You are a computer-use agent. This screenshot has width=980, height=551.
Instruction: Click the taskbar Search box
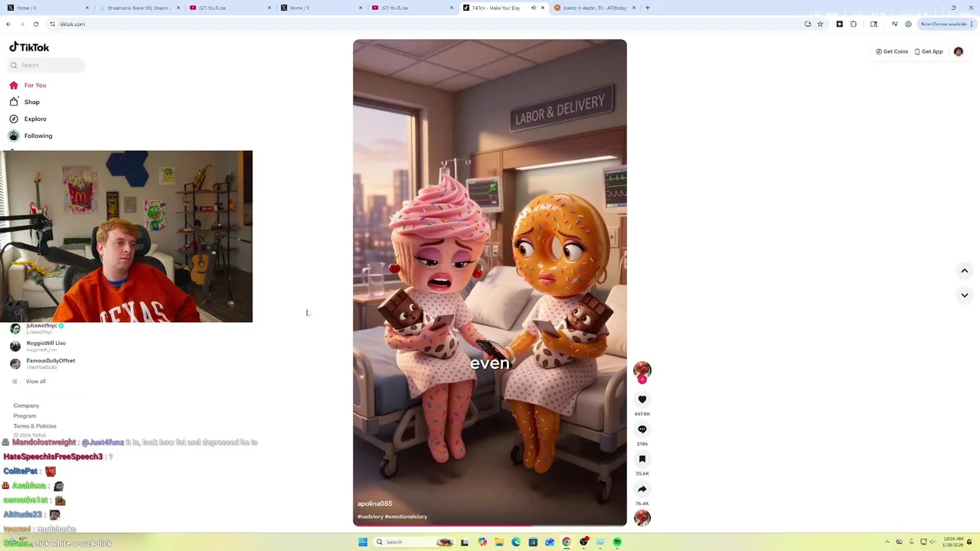click(x=414, y=542)
